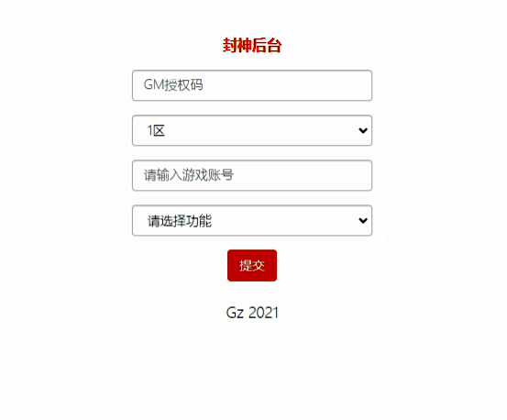The image size is (507, 420).
Task: Change the server zone from 1区 combo box
Action: 252,130
